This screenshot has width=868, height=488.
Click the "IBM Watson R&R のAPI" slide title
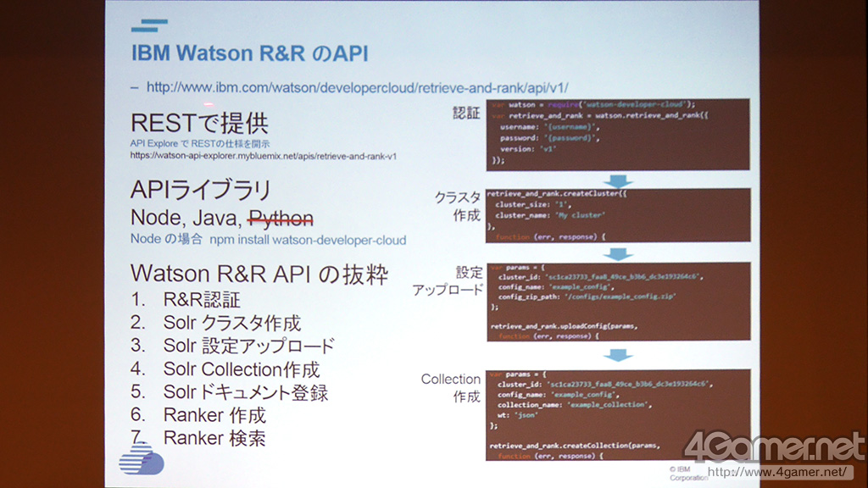pyautogui.click(x=249, y=53)
